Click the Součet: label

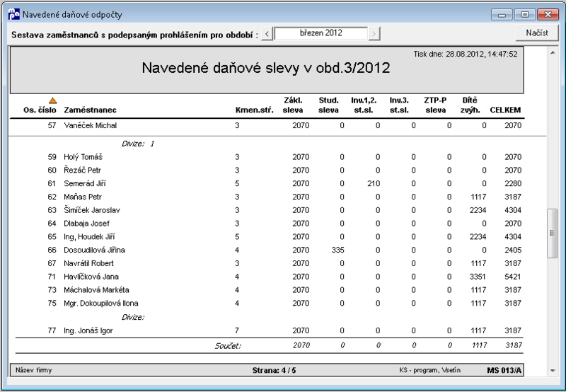(228, 346)
